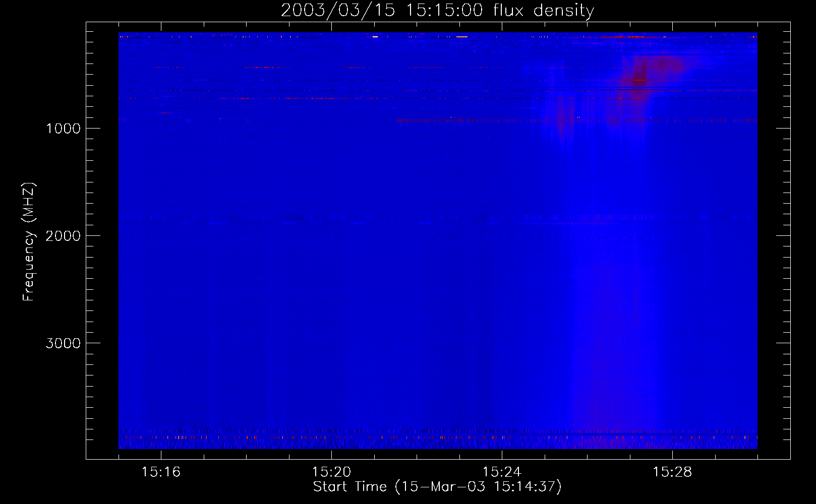Click the 15:24 time tick label
The height and width of the screenshot is (504, 816).
tap(502, 472)
